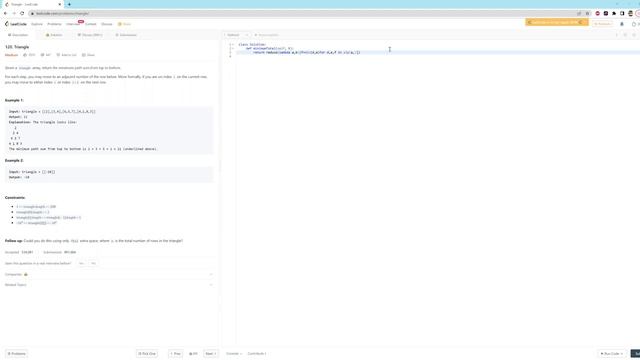The height and width of the screenshot is (360, 640).
Task: Click the Run Code button
Action: [x=611, y=353]
